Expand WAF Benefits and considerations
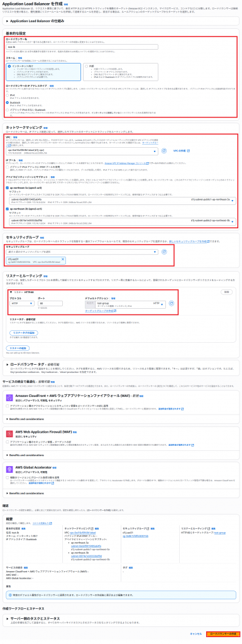This screenshot has height=644, width=242. [25, 455]
